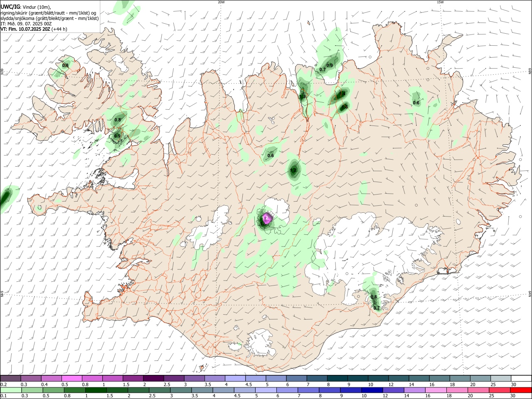Screen dimensions: 532x399
Task: Select the deep navy blue swatch labeled 10
Action: 371,390
